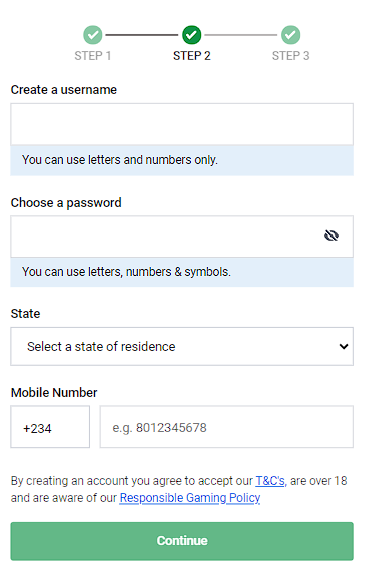Open the T&C's link
The image size is (366, 574).
coord(270,481)
